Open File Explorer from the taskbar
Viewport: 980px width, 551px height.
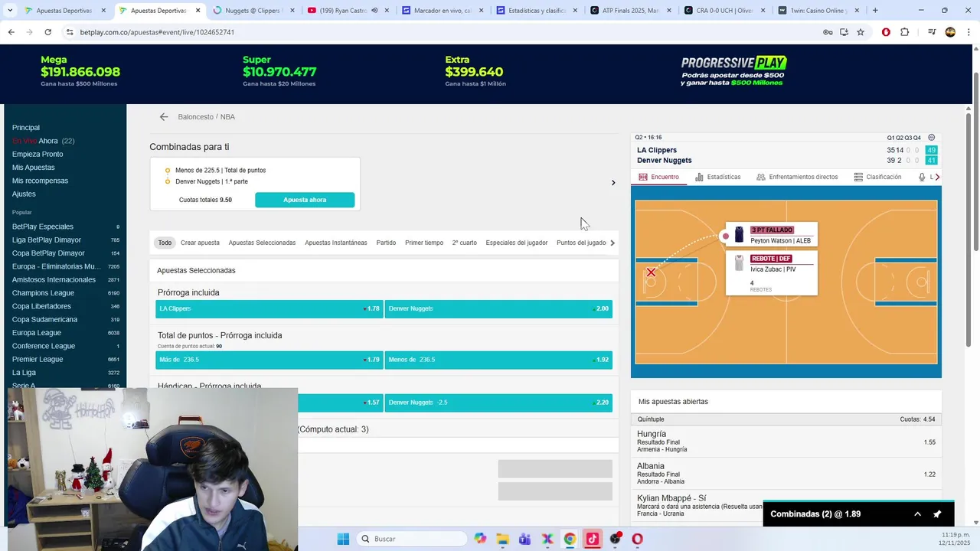pos(502,539)
